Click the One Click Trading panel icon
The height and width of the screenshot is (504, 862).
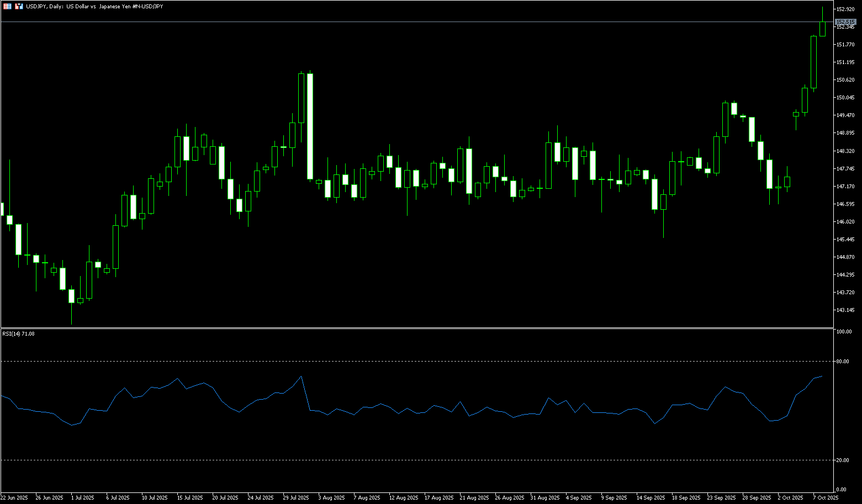point(7,6)
